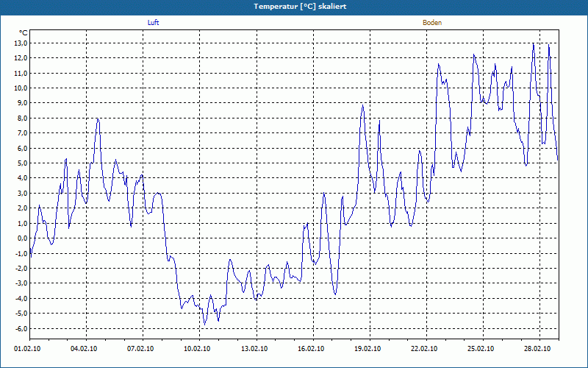The height and width of the screenshot is (368, 588).
Task: Select the -5,0 y-axis label
Action: tap(21, 314)
